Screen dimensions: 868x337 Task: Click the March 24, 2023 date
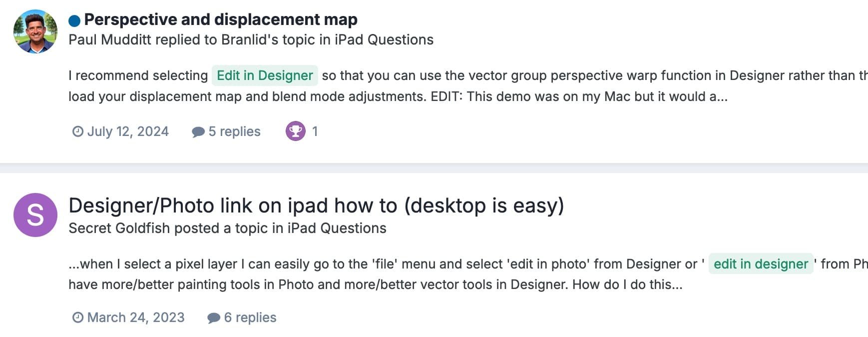point(136,317)
